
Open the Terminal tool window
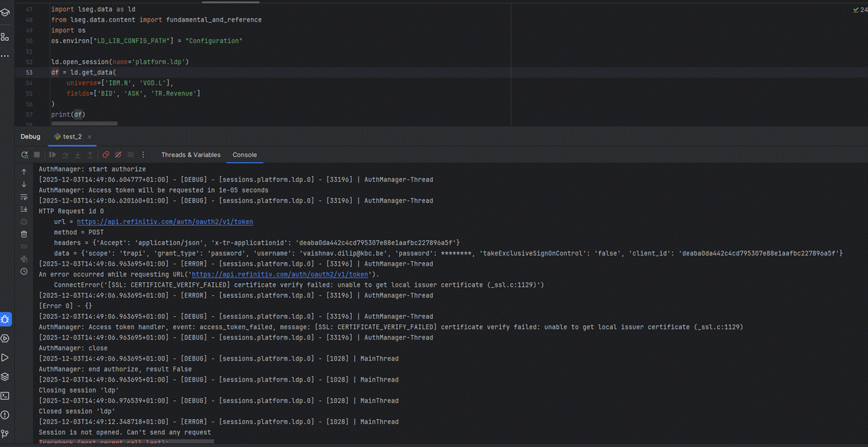5,396
